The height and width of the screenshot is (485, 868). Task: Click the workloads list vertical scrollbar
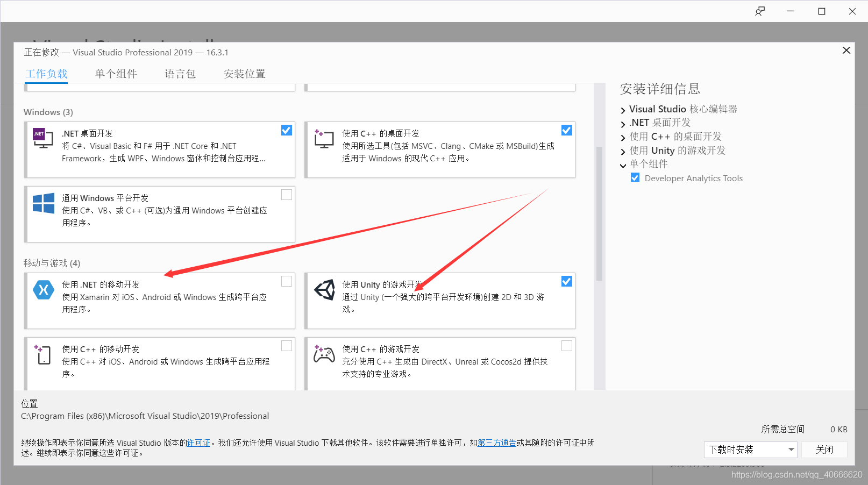point(599,213)
